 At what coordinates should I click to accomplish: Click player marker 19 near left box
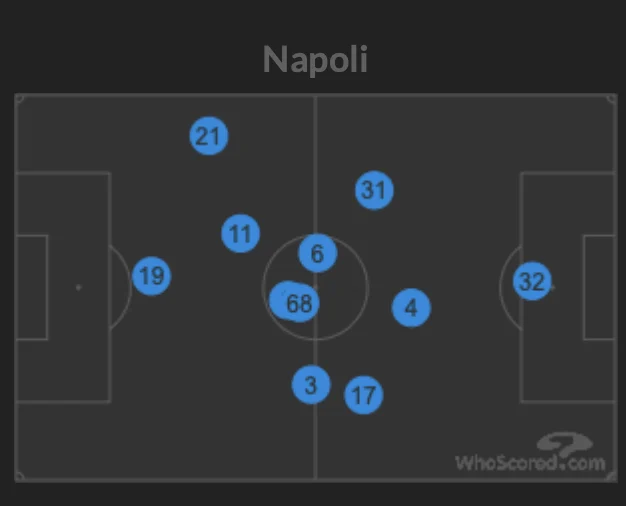tap(151, 276)
